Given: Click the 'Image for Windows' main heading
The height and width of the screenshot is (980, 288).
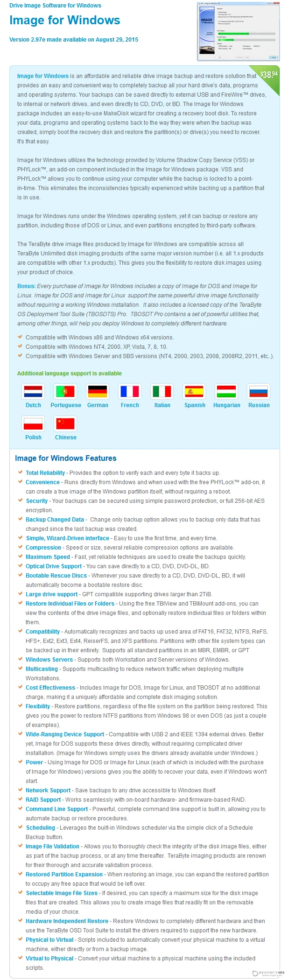Looking at the screenshot, I should coord(65,20).
